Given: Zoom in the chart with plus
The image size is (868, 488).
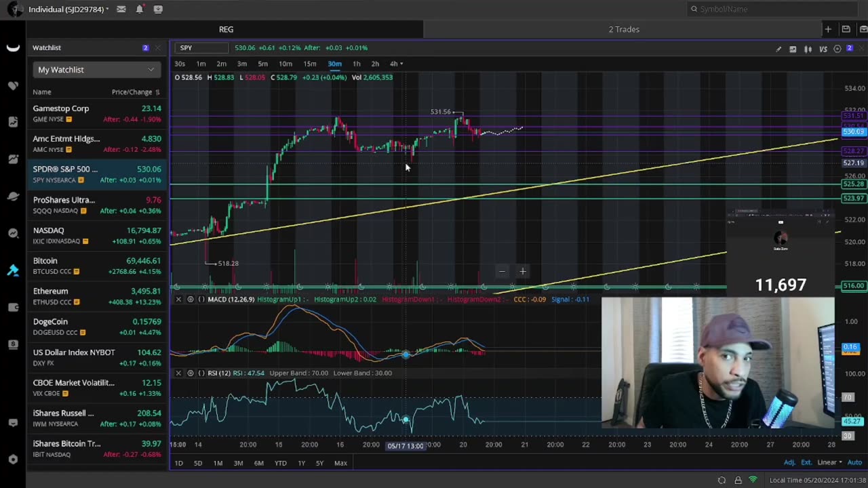Looking at the screenshot, I should click(x=523, y=272).
